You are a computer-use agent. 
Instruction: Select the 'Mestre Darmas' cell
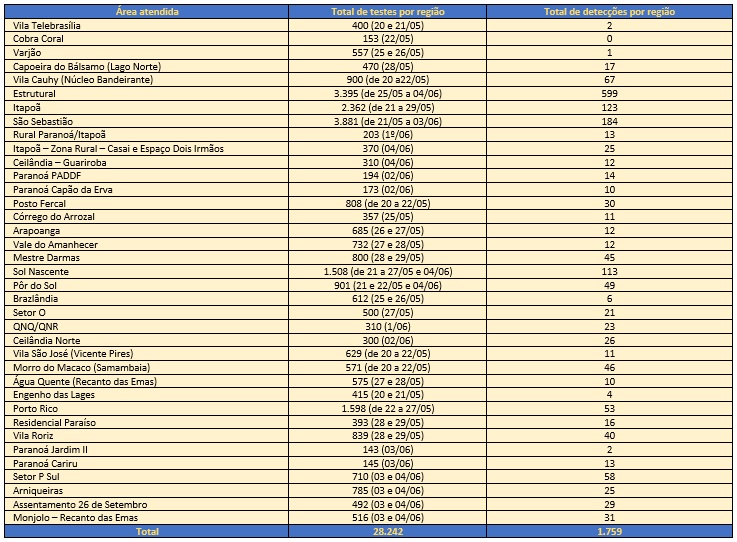147,258
